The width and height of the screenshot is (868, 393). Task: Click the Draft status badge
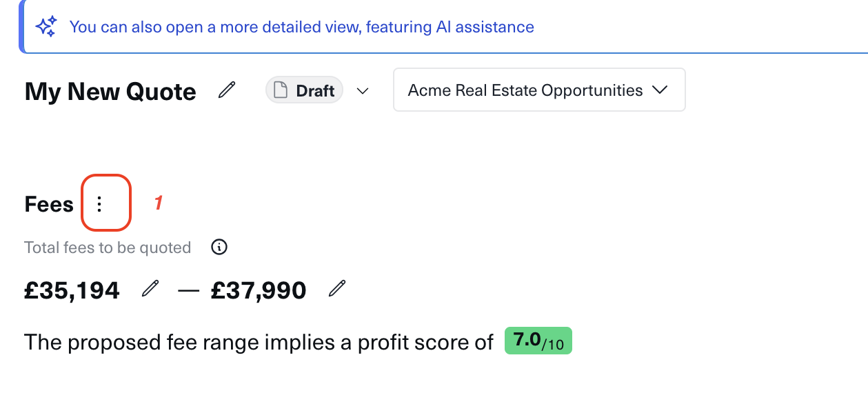(304, 90)
